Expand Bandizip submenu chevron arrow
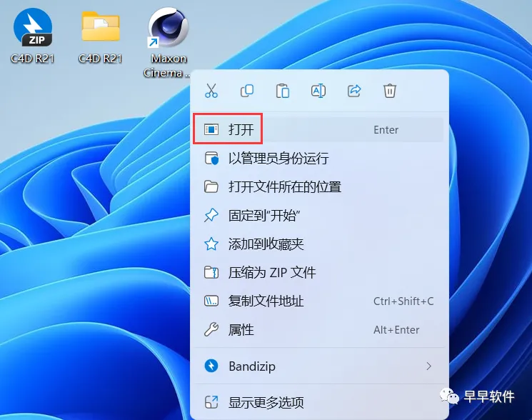532x420 pixels. 429,366
